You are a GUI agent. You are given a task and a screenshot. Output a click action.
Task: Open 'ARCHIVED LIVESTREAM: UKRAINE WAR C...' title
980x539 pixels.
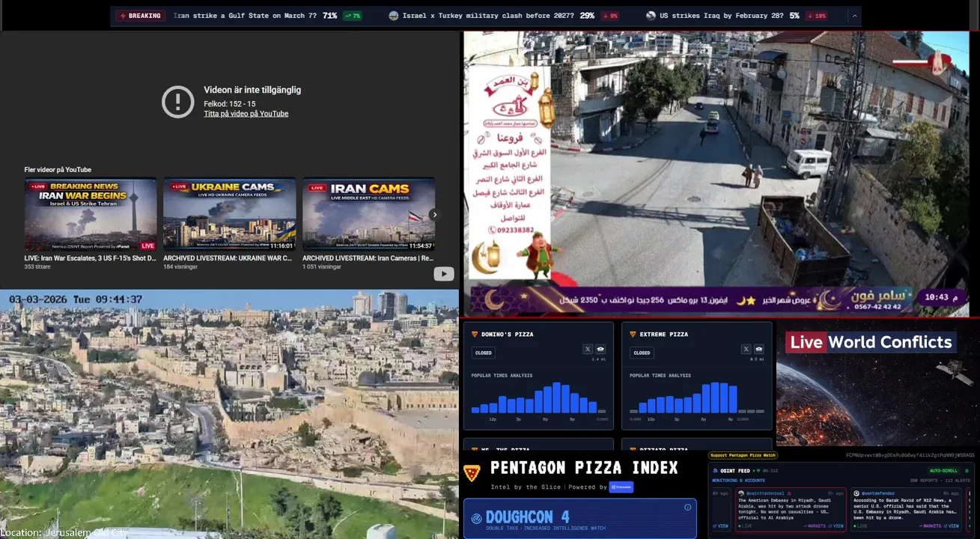[229, 258]
